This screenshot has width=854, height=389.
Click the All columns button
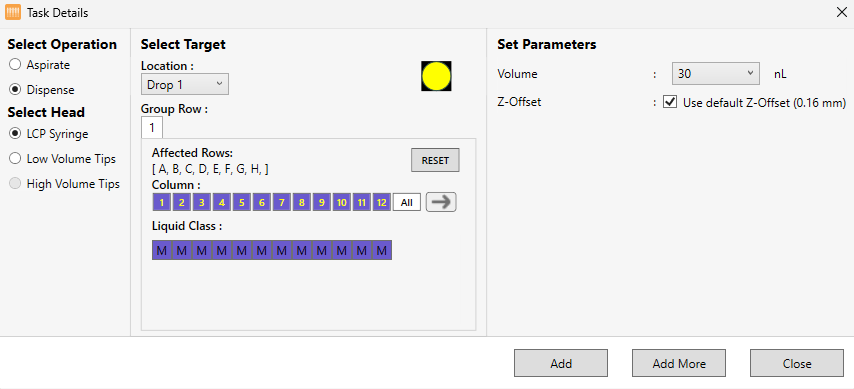tap(407, 203)
